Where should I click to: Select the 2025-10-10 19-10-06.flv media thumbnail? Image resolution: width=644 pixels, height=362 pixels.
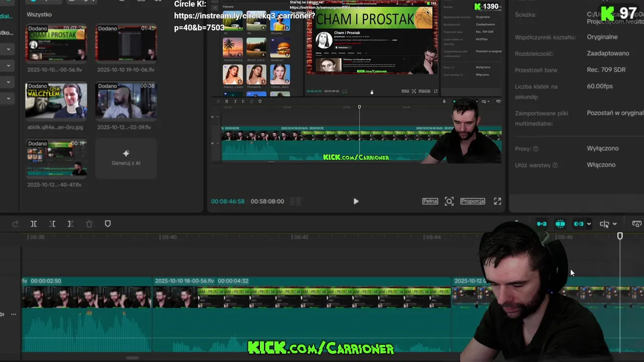[x=126, y=43]
